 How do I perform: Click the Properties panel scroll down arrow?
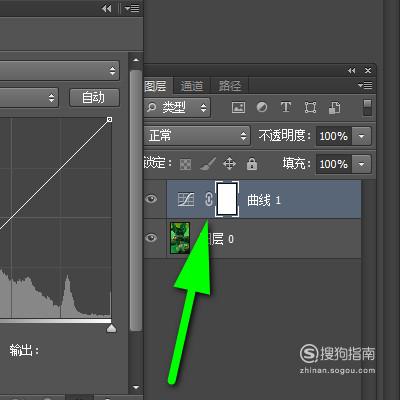point(136,388)
